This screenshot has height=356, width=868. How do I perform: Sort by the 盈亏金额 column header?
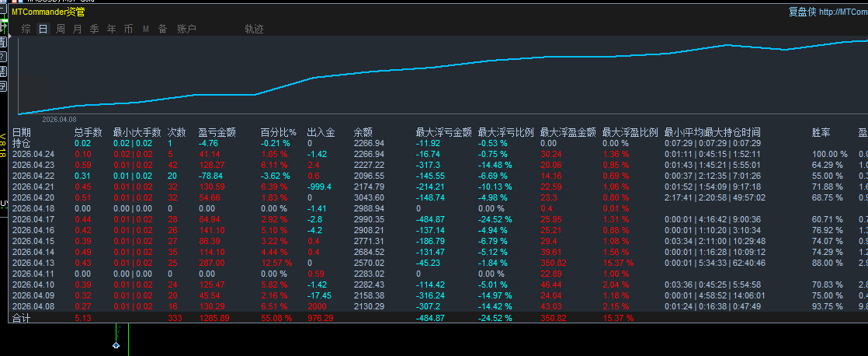pyautogui.click(x=217, y=132)
